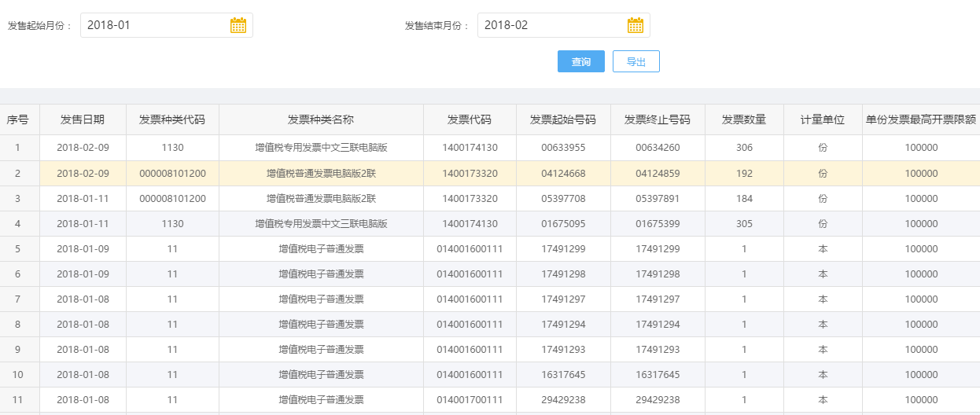Select start number cell 29429238
Viewport: 980px width, 415px height.
[x=563, y=399]
